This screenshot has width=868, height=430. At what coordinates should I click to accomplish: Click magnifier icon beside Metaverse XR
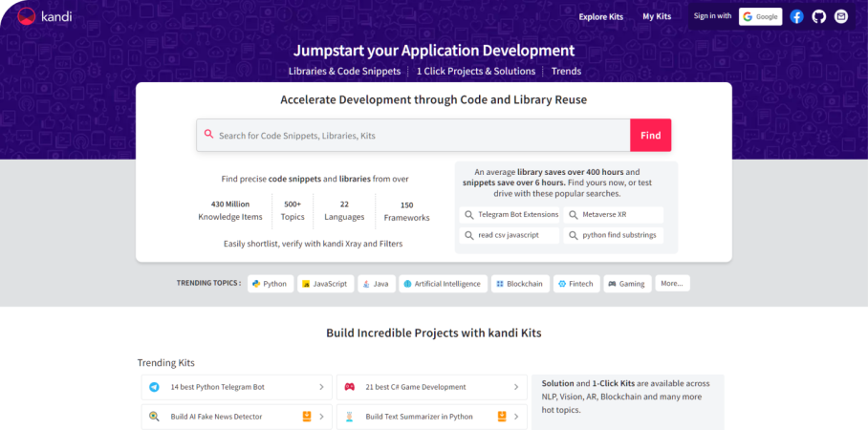tap(573, 215)
